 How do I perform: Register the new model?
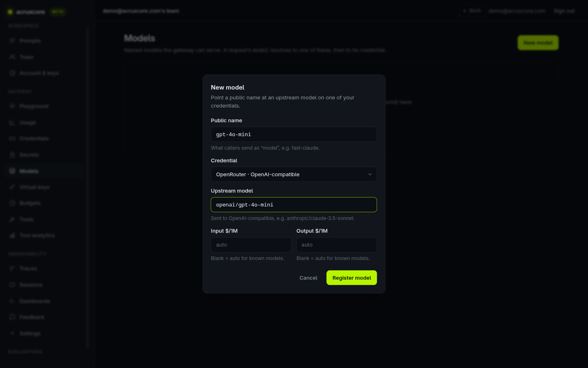click(x=352, y=278)
